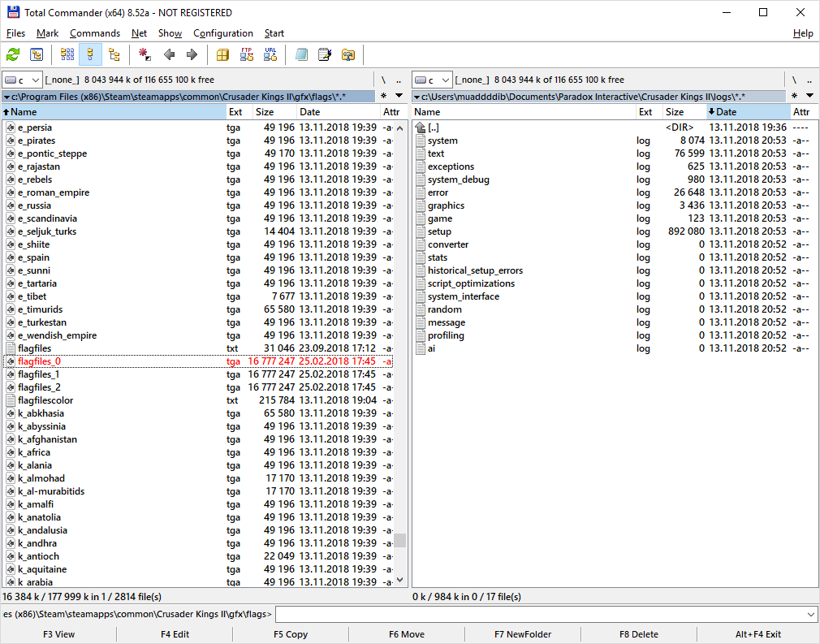Go back with the left arrow icon
The image size is (820, 644).
tap(169, 54)
